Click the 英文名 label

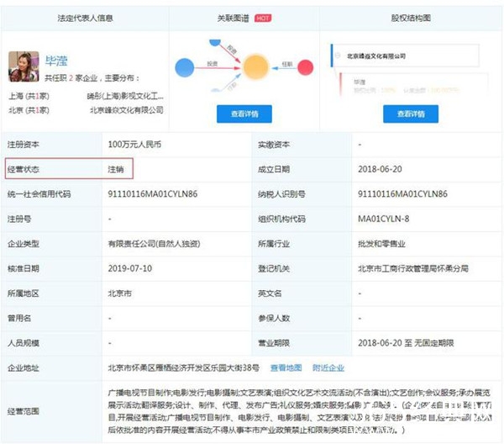coord(270,293)
